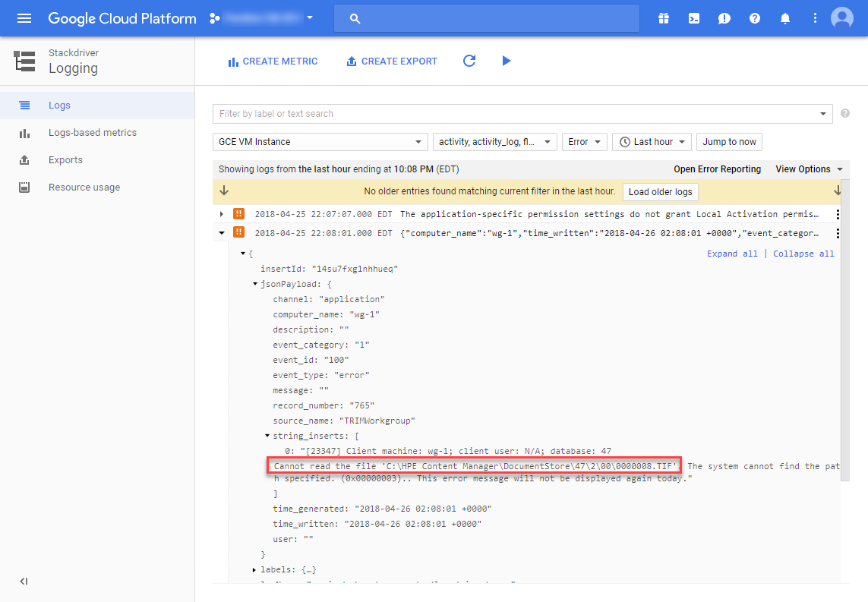The height and width of the screenshot is (602, 868).
Task: Click CREATE EXPORT button
Action: (x=392, y=61)
